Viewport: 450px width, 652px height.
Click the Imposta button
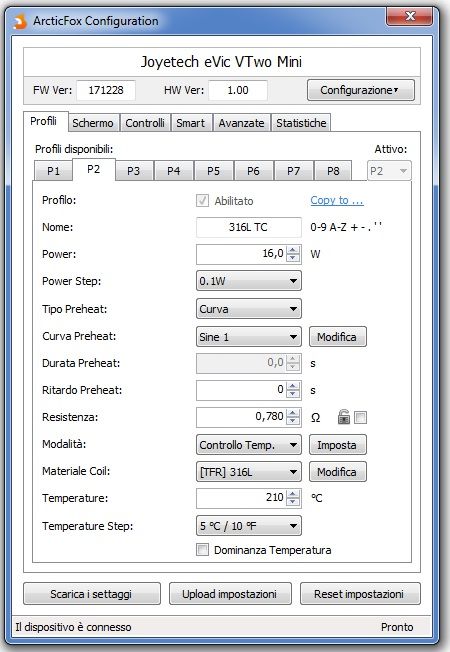338,445
